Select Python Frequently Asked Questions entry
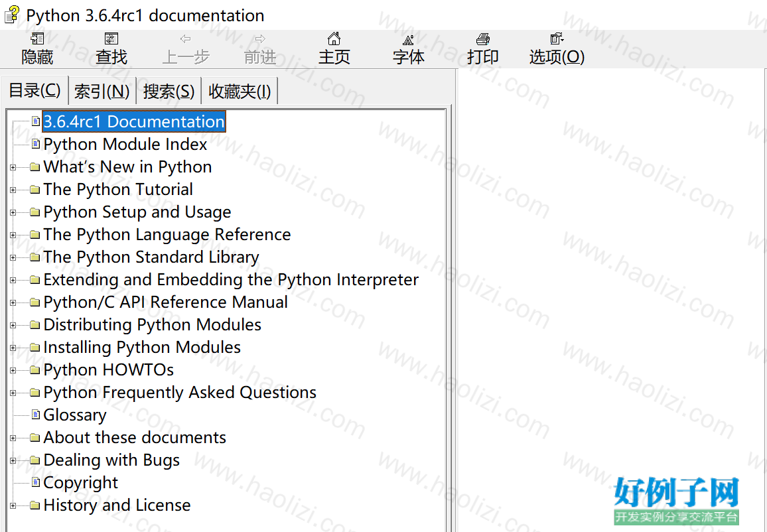This screenshot has height=532, width=767. (180, 393)
